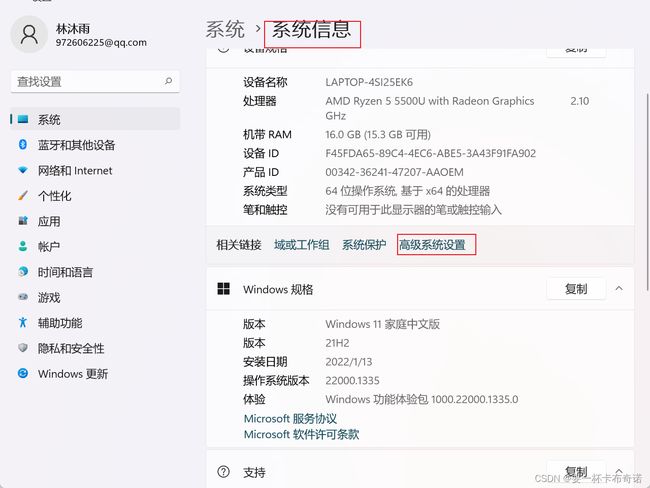Click Windows 11 家庭中文版 edition text
650x488 pixels.
pos(383,324)
